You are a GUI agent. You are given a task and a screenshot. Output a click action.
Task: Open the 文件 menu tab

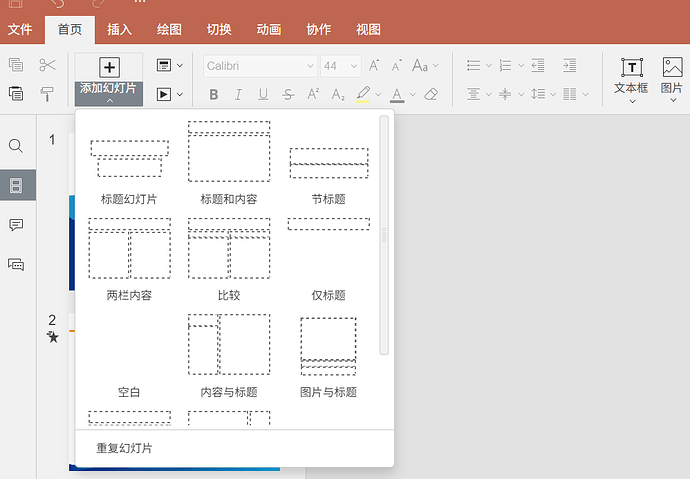click(x=20, y=29)
